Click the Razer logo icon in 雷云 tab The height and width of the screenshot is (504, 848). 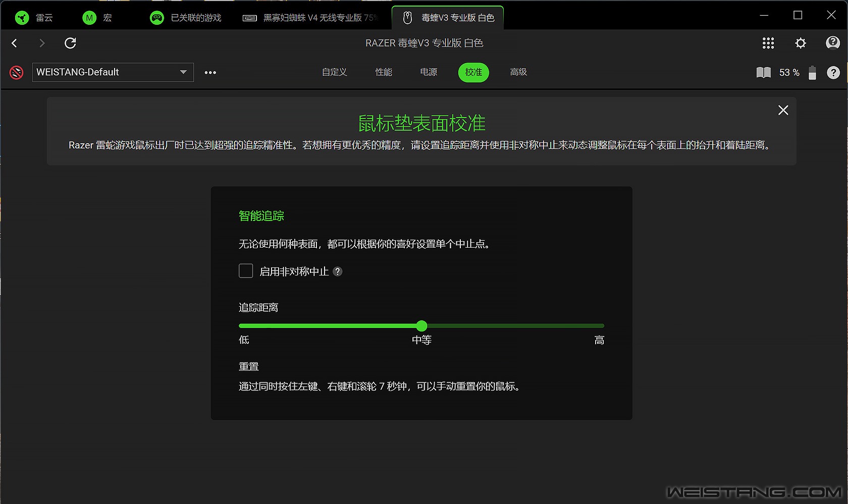point(22,18)
